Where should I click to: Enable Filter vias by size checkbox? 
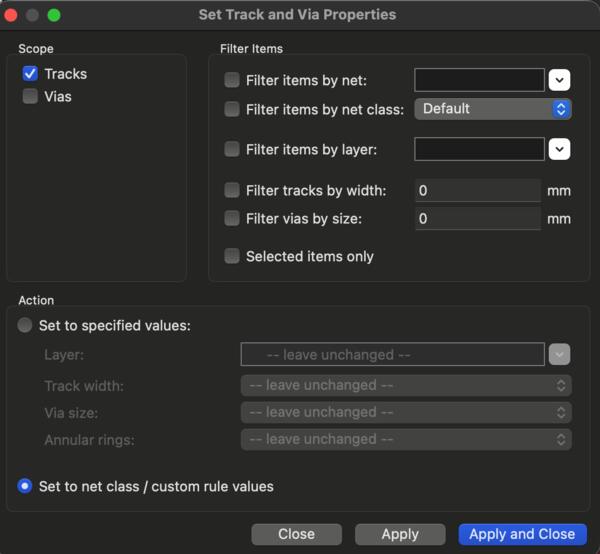pos(232,218)
